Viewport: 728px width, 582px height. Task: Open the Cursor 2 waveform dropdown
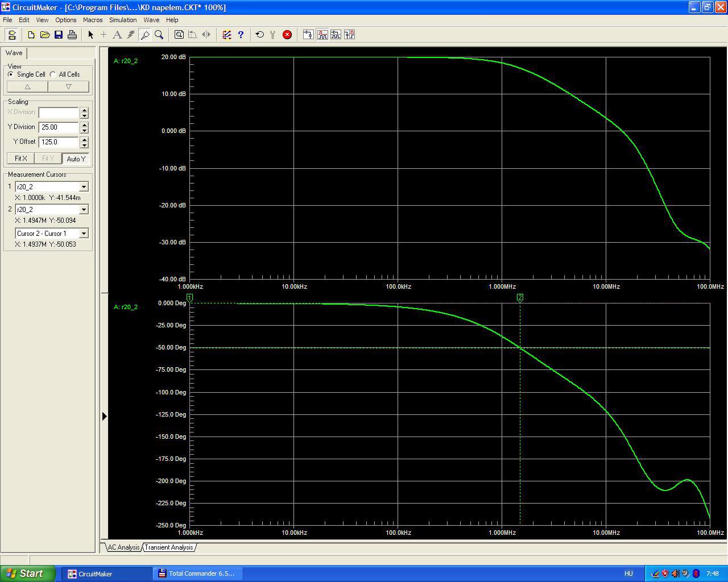click(x=84, y=210)
